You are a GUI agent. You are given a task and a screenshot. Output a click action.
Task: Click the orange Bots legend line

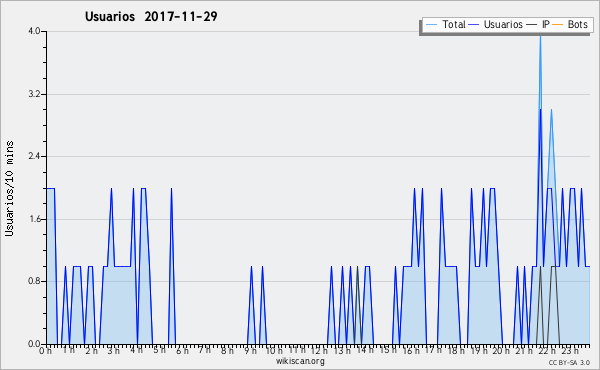(x=558, y=24)
